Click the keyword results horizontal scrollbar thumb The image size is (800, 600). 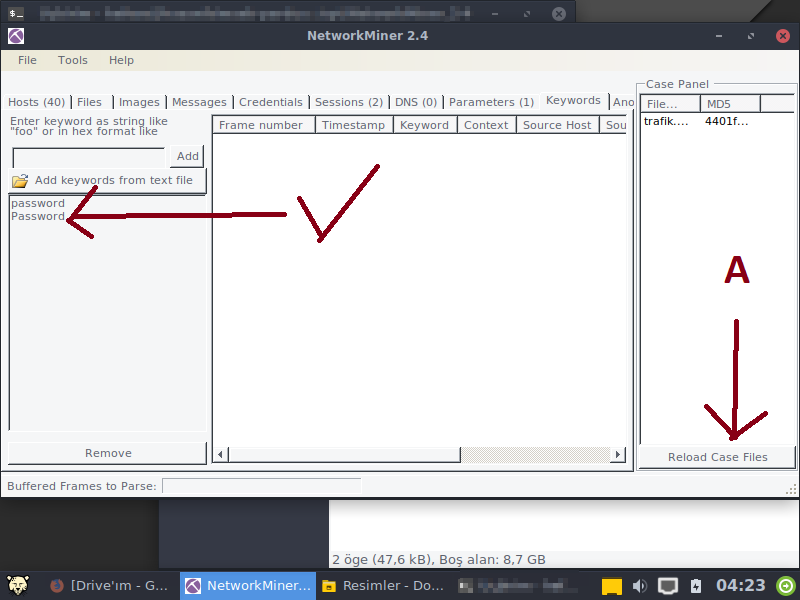(344, 454)
